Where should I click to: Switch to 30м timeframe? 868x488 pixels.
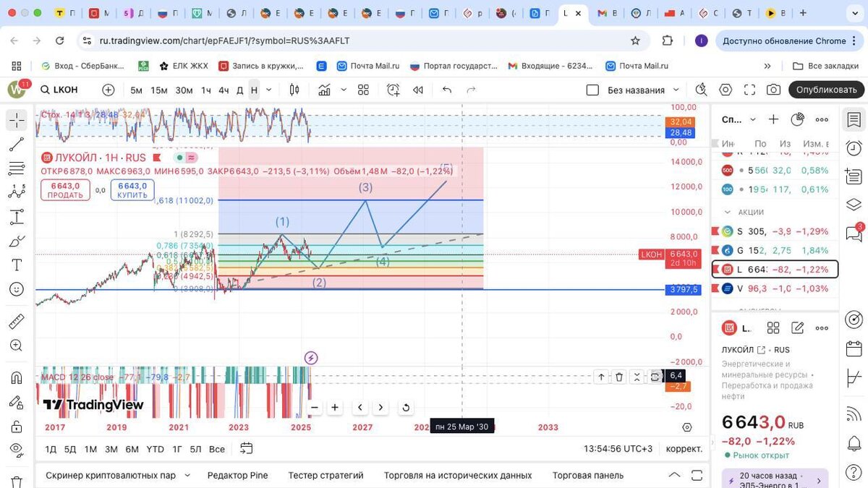click(x=184, y=90)
